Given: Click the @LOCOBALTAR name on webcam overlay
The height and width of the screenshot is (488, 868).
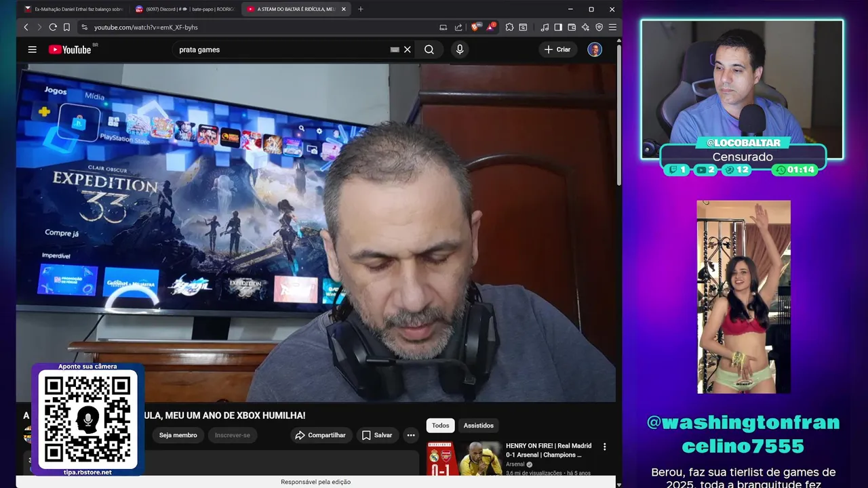Looking at the screenshot, I should (x=743, y=143).
